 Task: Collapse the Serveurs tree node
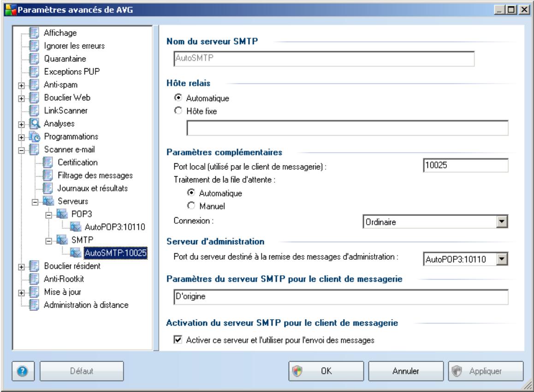(35, 202)
